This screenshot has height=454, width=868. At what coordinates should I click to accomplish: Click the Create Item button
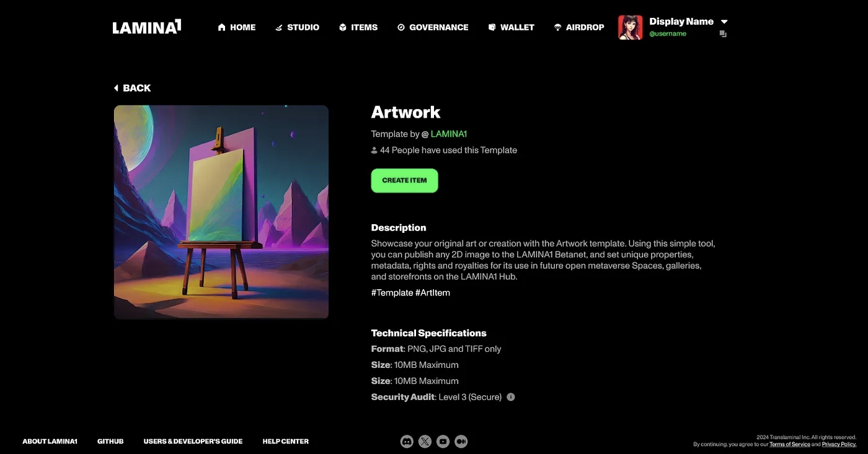tap(404, 180)
